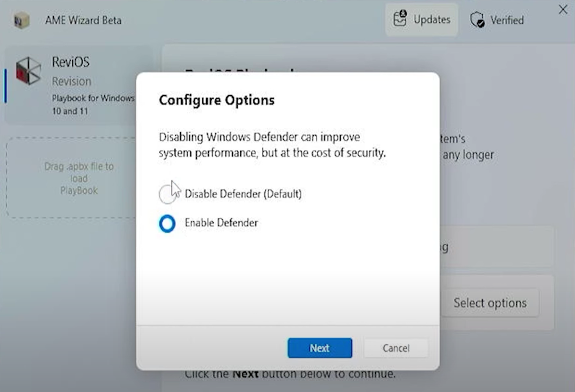Click the Windows Defender warning description text
Viewport: 575px width, 392px height.
pos(272,145)
